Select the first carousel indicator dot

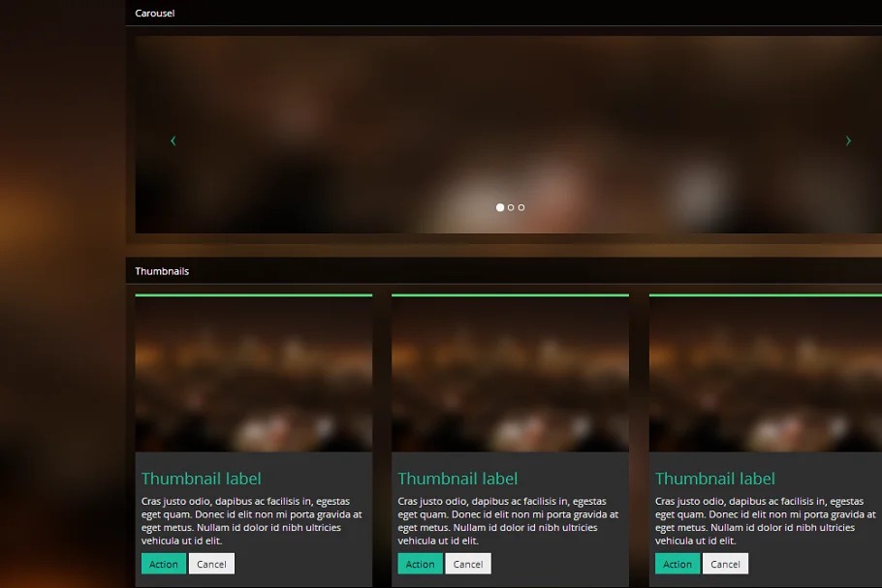point(500,207)
